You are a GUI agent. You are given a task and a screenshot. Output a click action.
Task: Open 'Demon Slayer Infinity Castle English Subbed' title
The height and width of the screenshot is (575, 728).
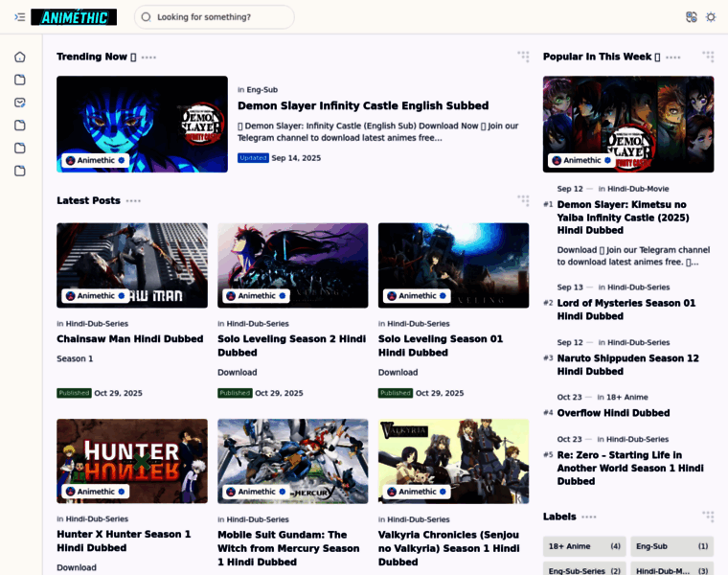tap(363, 106)
